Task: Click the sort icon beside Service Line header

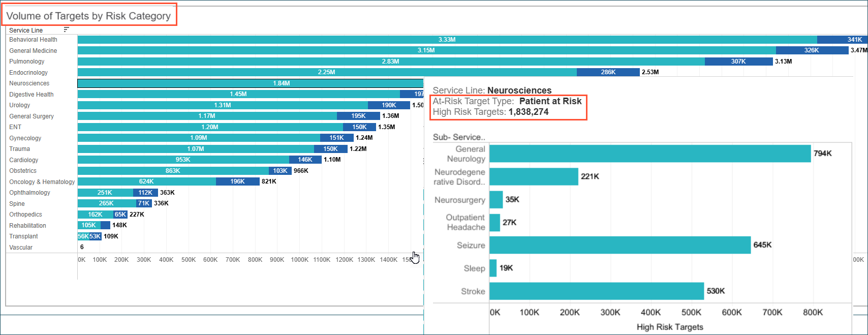Action: (x=66, y=29)
